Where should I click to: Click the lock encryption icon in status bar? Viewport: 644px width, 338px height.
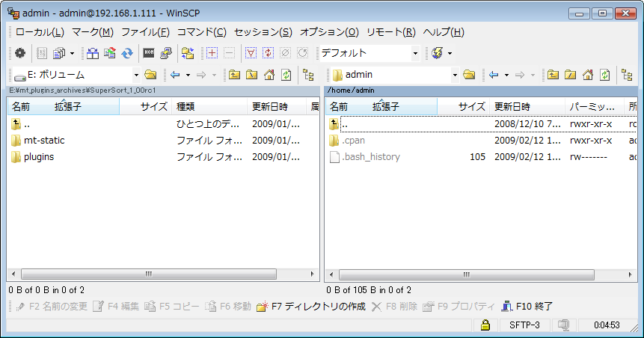485,325
